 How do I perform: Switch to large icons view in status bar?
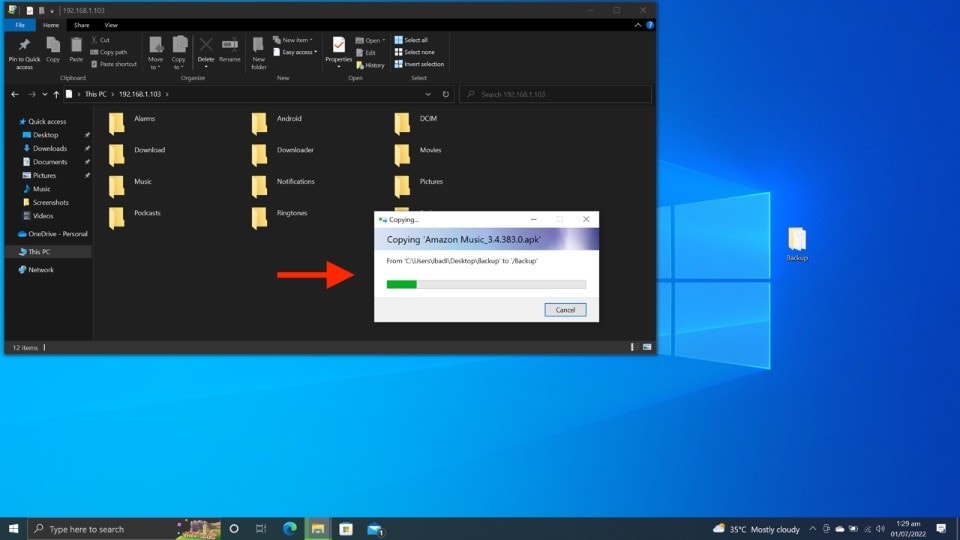(x=647, y=347)
